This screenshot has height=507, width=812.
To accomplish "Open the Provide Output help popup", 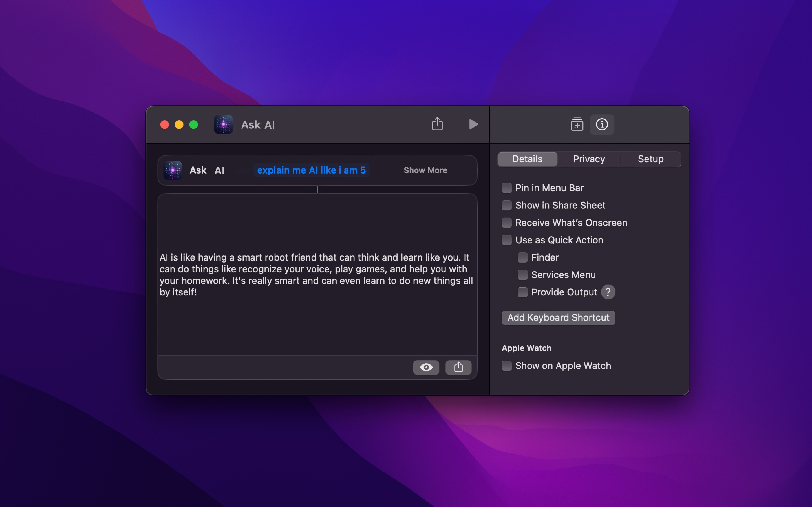I will tap(608, 292).
